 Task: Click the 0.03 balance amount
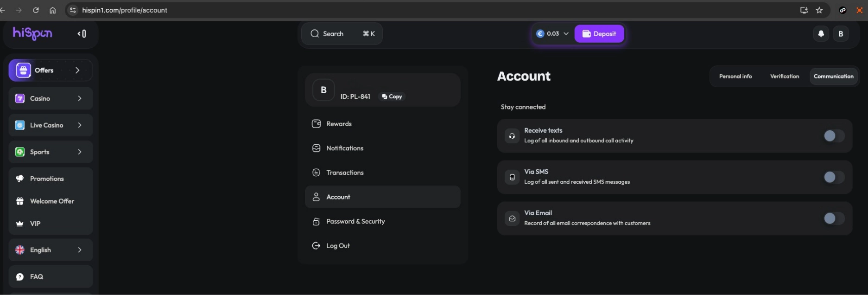pyautogui.click(x=553, y=33)
